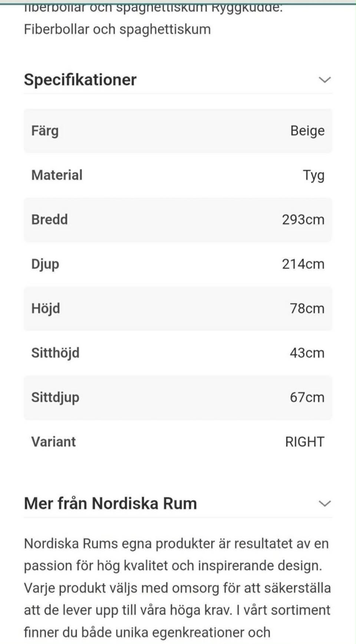Click the Tyg material value
The image size is (356, 644).
pos(313,175)
